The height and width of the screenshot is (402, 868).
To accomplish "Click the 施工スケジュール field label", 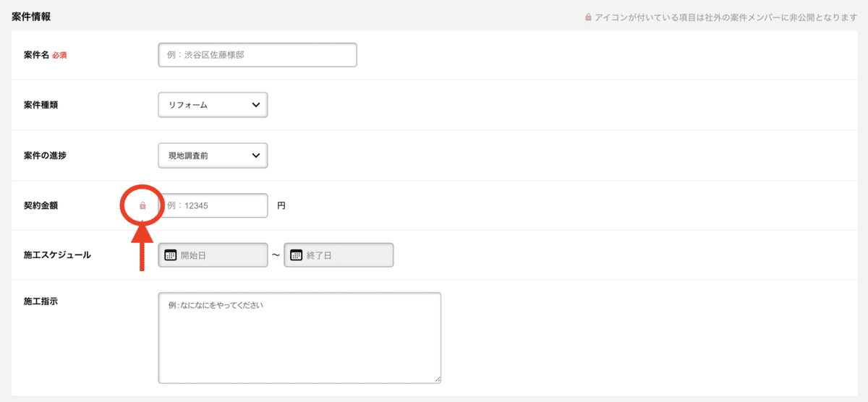I will (57, 255).
